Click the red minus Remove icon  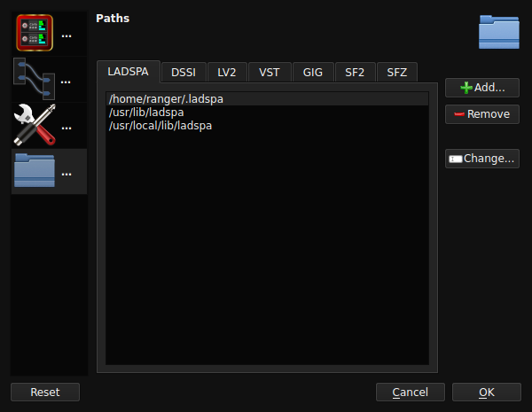coord(459,114)
